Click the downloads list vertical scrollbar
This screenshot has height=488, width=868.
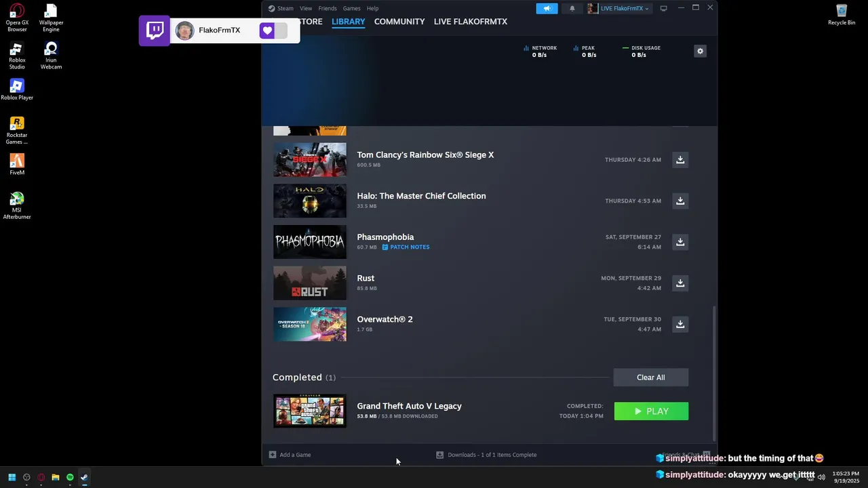(714, 372)
